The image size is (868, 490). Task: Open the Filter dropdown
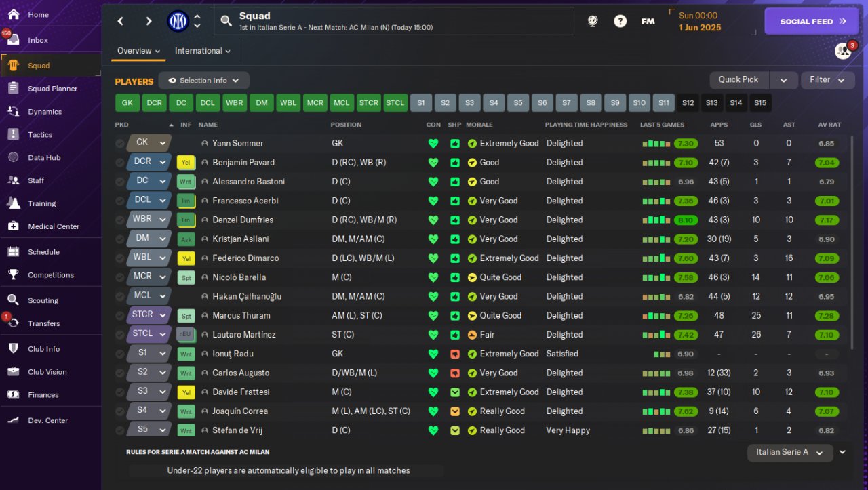[x=827, y=80]
